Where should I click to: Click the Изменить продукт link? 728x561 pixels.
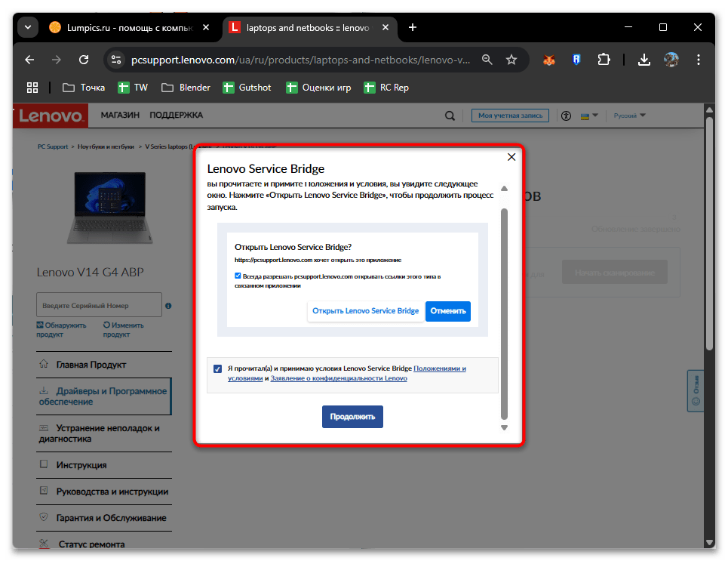pyautogui.click(x=124, y=329)
